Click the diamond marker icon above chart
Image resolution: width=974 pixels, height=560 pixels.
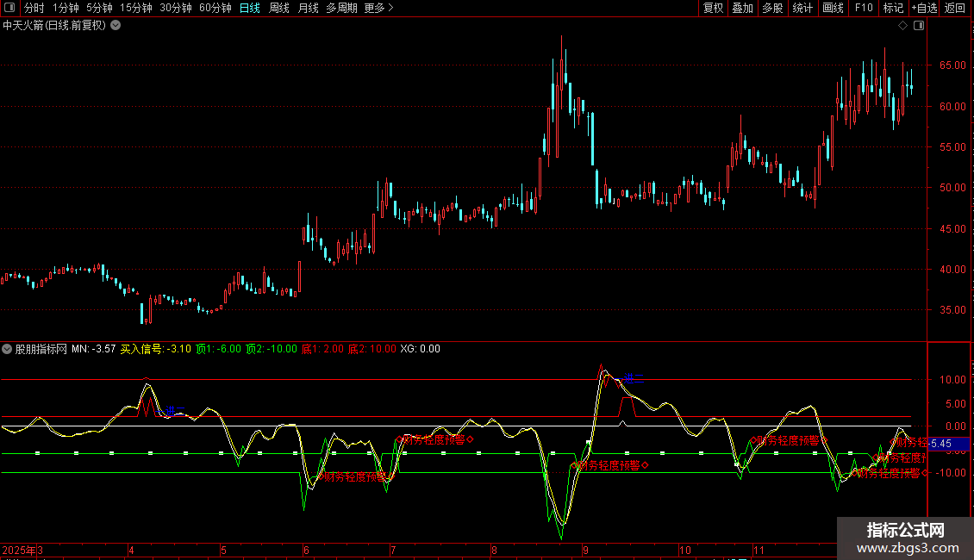point(902,26)
